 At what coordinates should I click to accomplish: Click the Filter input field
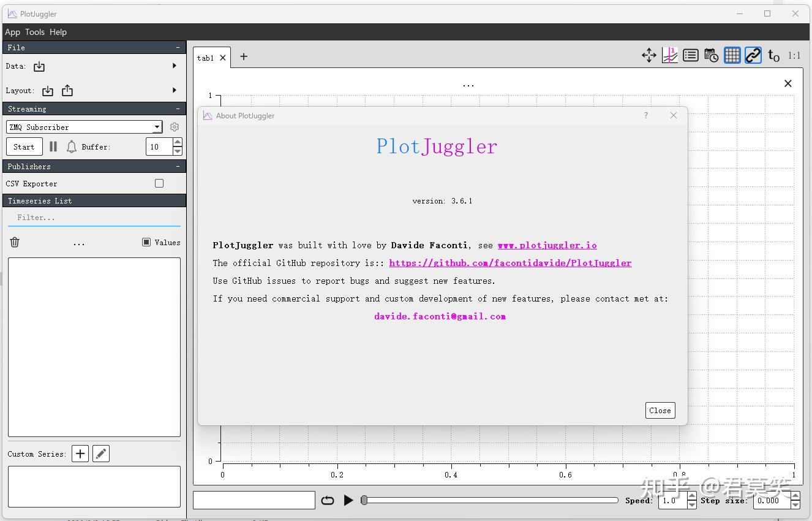click(x=94, y=218)
